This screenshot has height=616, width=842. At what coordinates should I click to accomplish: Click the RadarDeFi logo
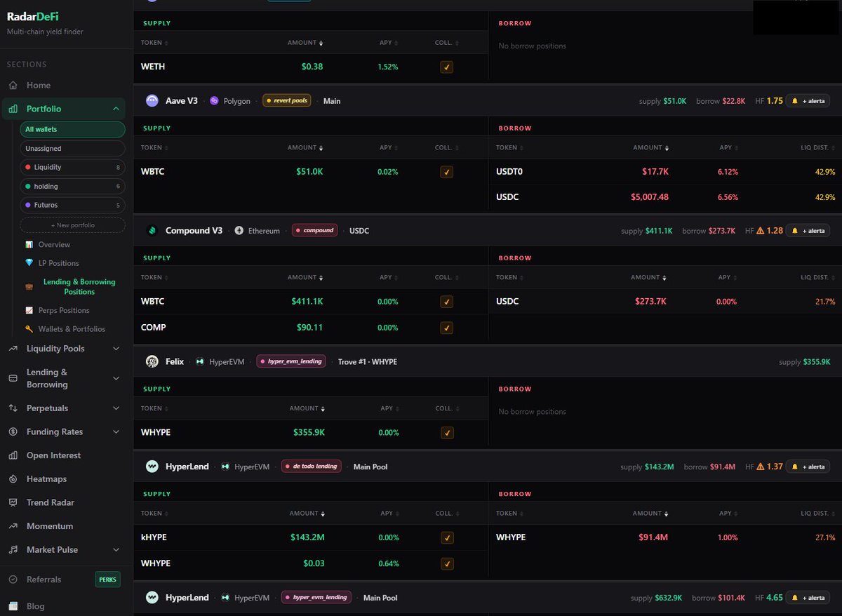33,17
